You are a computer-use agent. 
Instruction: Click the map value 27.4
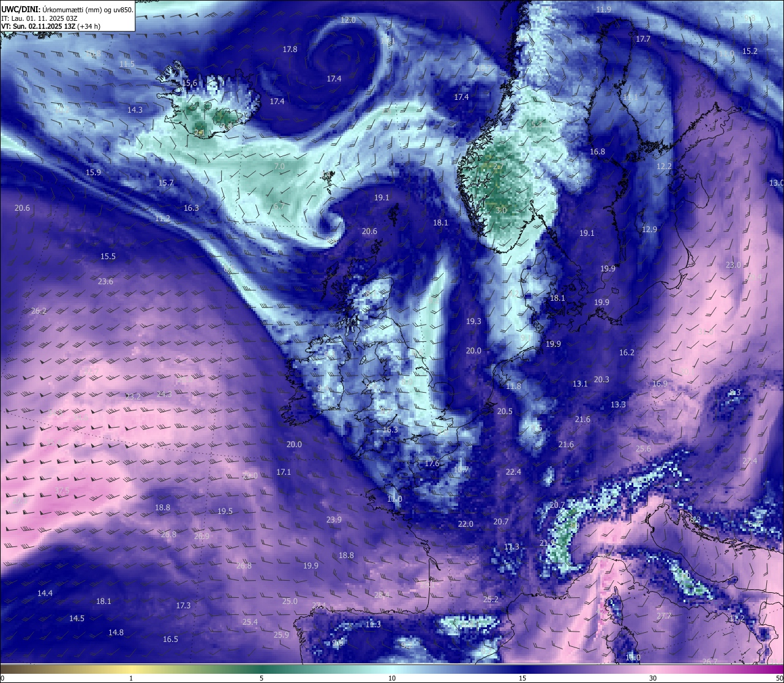click(750, 461)
